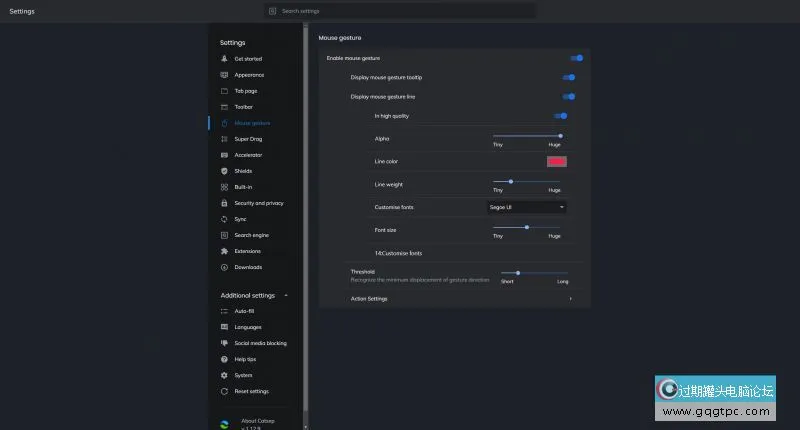Open Downloads icon in sidebar
Viewport: 800px width, 430px height.
pos(224,267)
